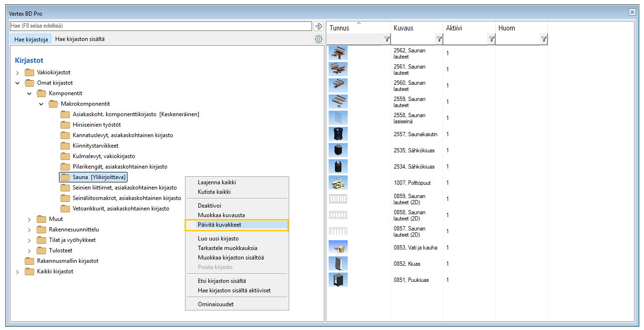Expand the Tulosteet tree node
Screen dimensions: 644x330
coord(29,251)
